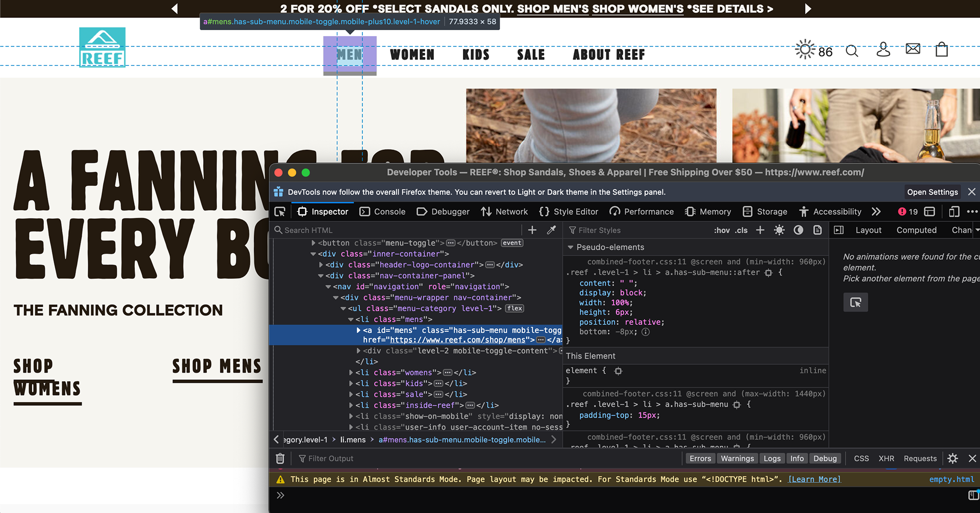Expand the li womens node
Screen dimensions: 980x513
(x=351, y=373)
